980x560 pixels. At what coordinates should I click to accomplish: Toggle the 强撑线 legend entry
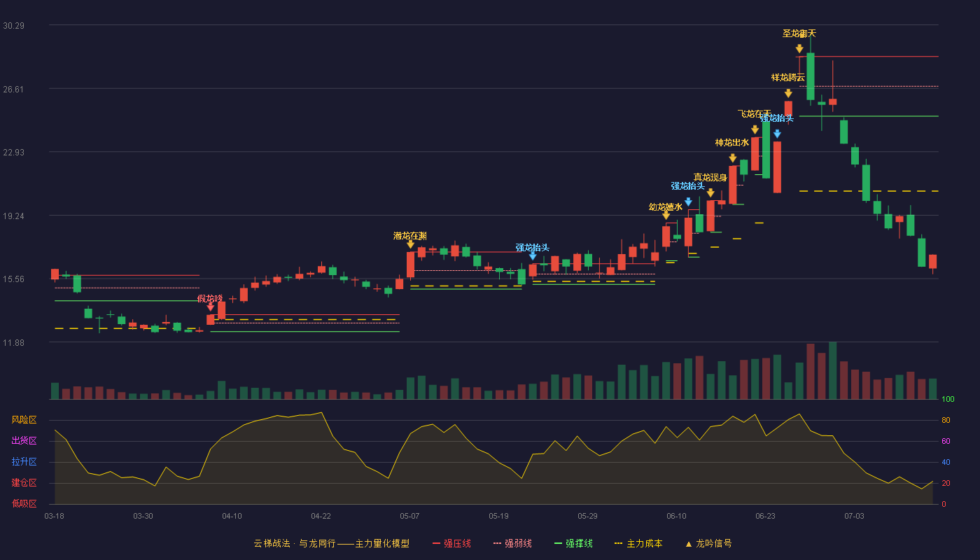point(573,543)
